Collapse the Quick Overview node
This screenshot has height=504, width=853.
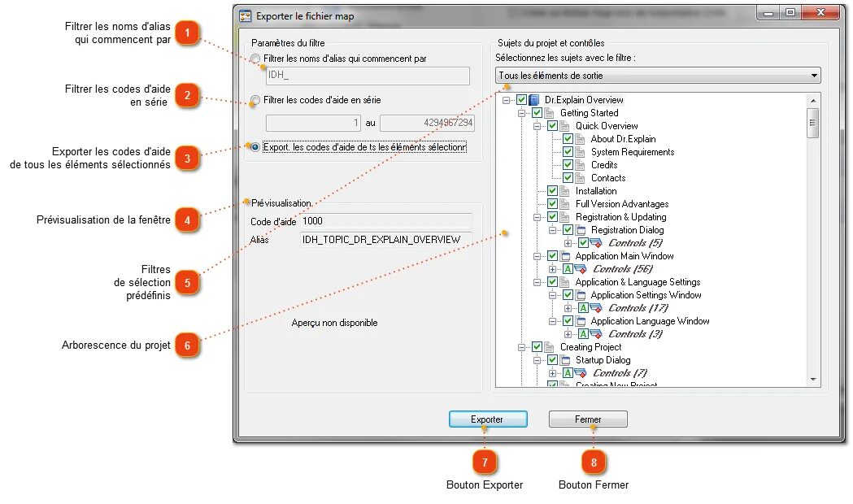click(537, 126)
